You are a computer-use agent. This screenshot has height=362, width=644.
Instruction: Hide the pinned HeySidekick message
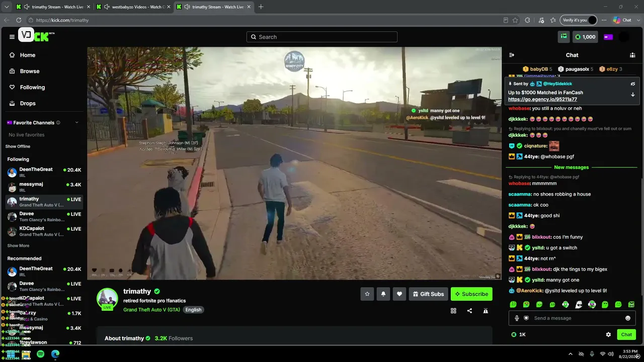pos(633,84)
